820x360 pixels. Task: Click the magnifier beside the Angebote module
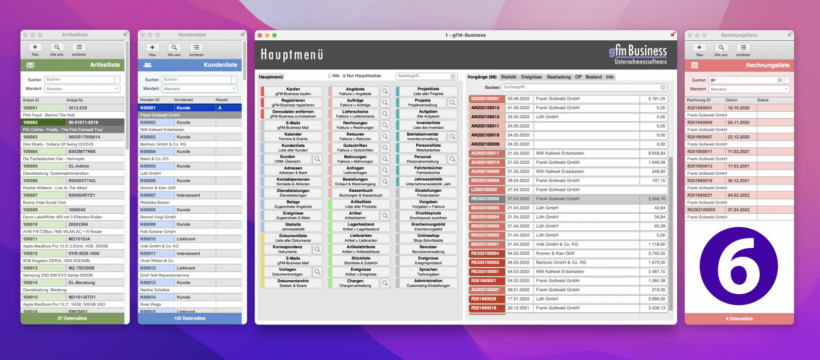[x=385, y=91]
